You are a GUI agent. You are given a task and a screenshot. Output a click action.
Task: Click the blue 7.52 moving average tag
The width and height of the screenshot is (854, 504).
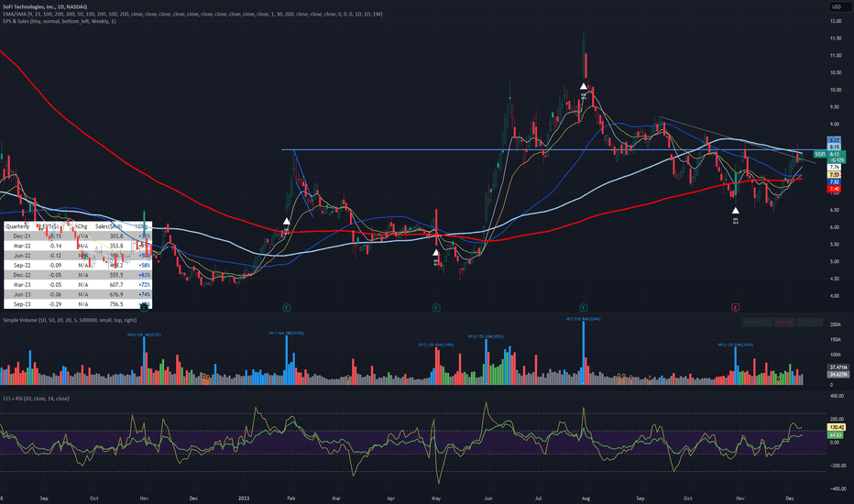click(x=834, y=182)
